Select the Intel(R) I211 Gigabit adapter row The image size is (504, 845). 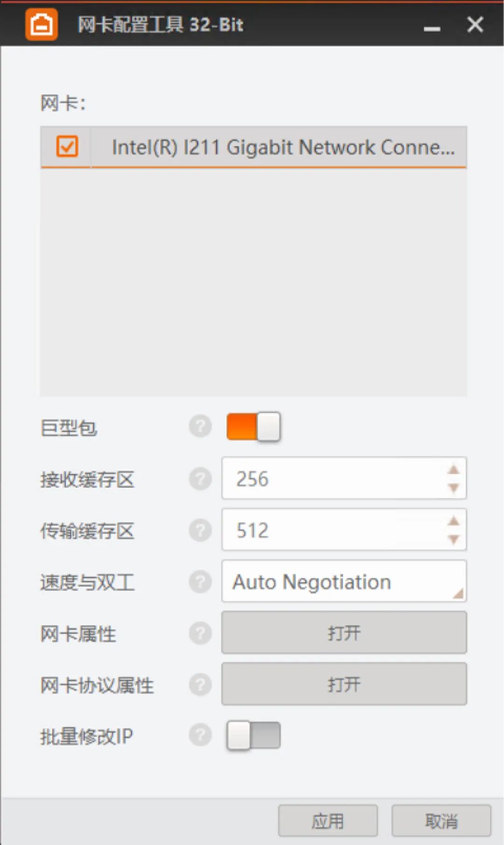[282, 147]
